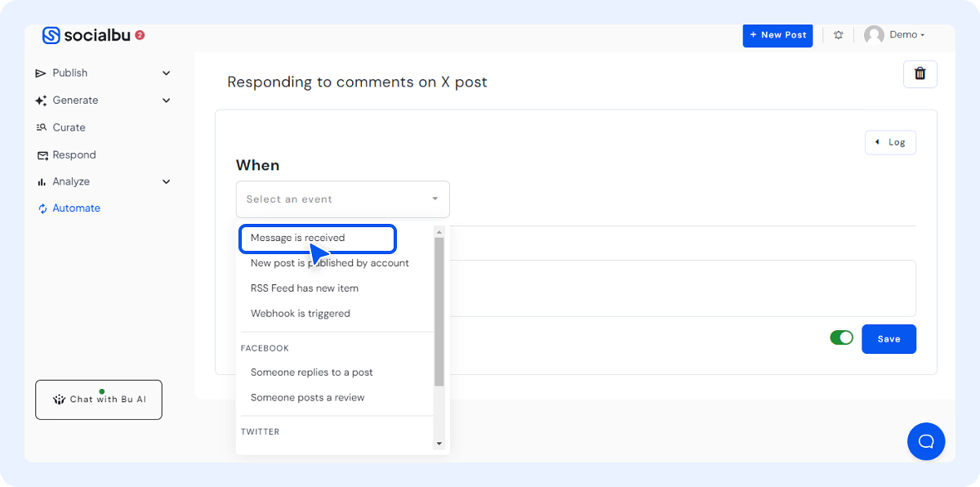Delete automation using the trash icon
980x487 pixels.
coord(920,74)
